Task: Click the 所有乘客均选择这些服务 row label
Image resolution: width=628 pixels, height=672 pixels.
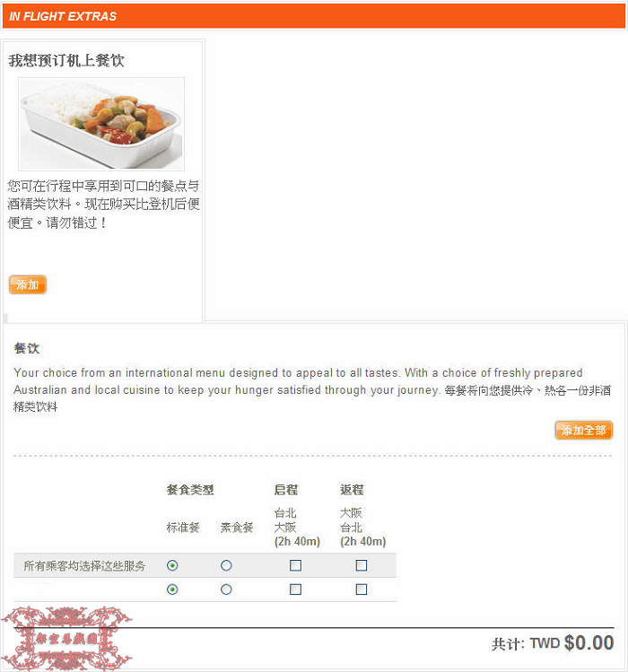Action: tap(84, 566)
